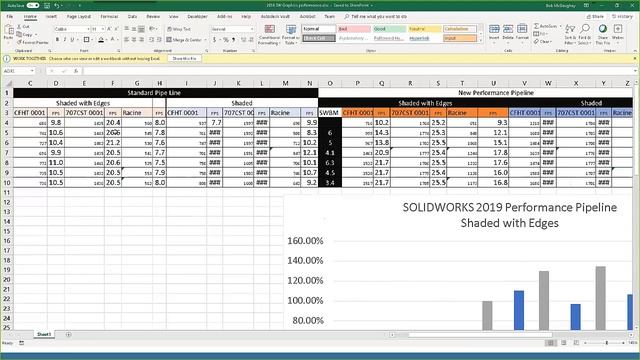
Task: Open the number format dropdown
Action: (x=251, y=29)
